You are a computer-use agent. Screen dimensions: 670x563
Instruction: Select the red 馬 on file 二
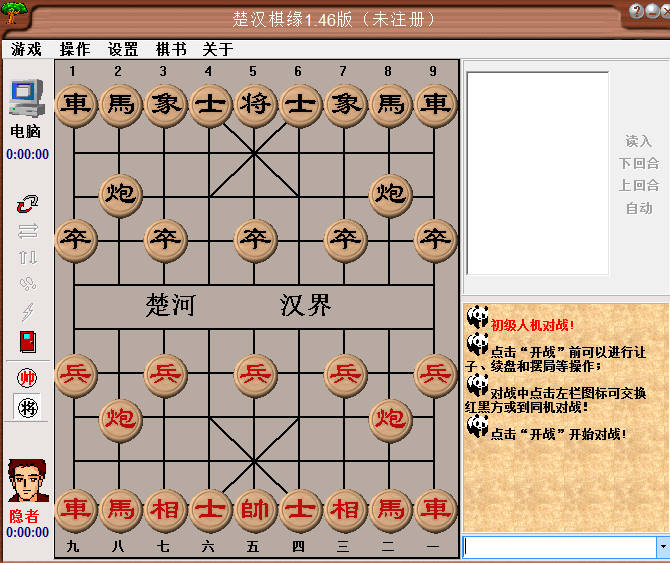(x=390, y=510)
